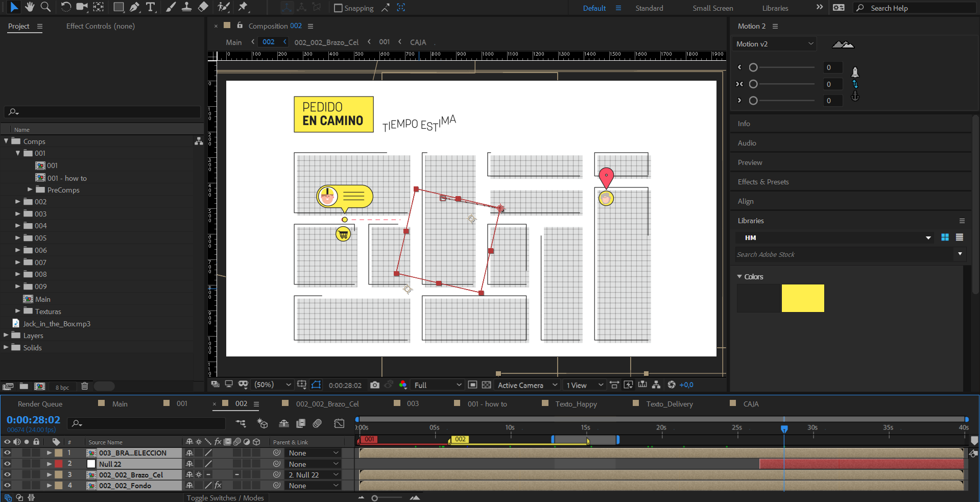Open the Motion v2 dropdown
Image resolution: width=980 pixels, height=502 pixels.
point(774,44)
